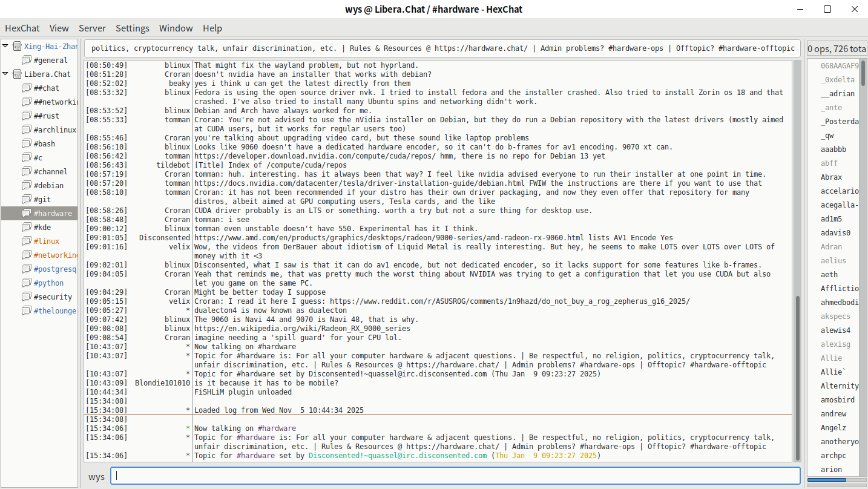Select user Angelz in the user list
The width and height of the screenshot is (868, 489).
[833, 427]
